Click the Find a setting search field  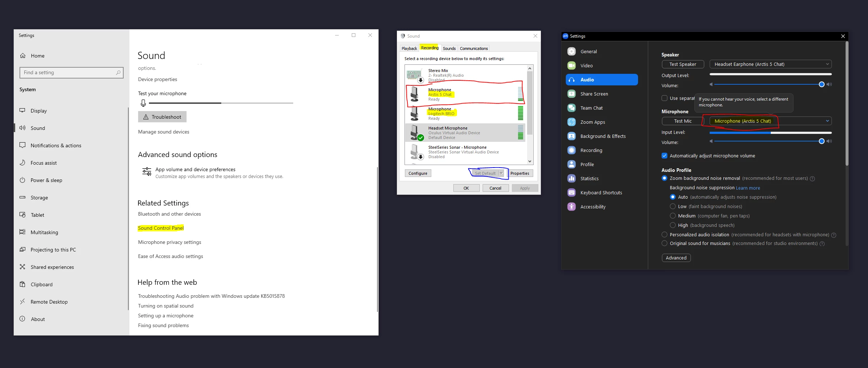click(72, 72)
